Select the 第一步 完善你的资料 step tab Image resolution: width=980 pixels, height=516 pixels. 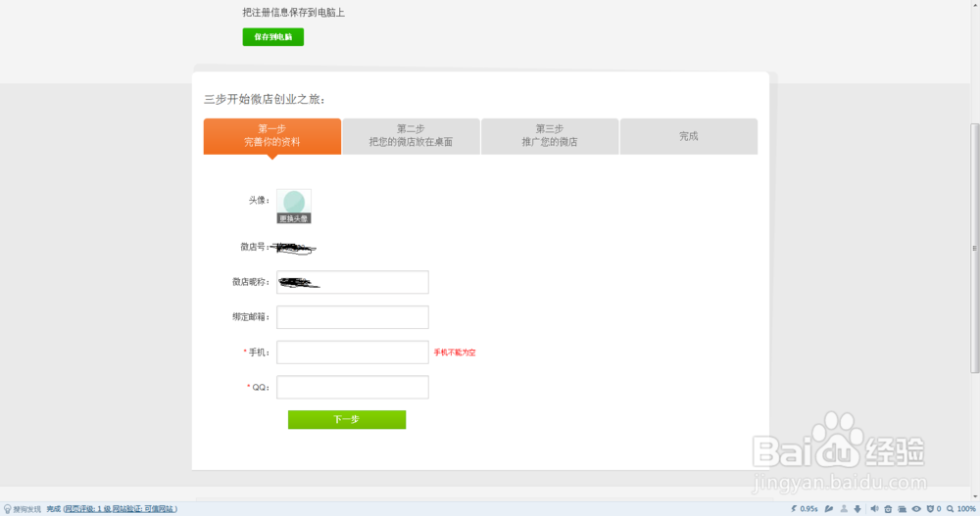click(271, 136)
